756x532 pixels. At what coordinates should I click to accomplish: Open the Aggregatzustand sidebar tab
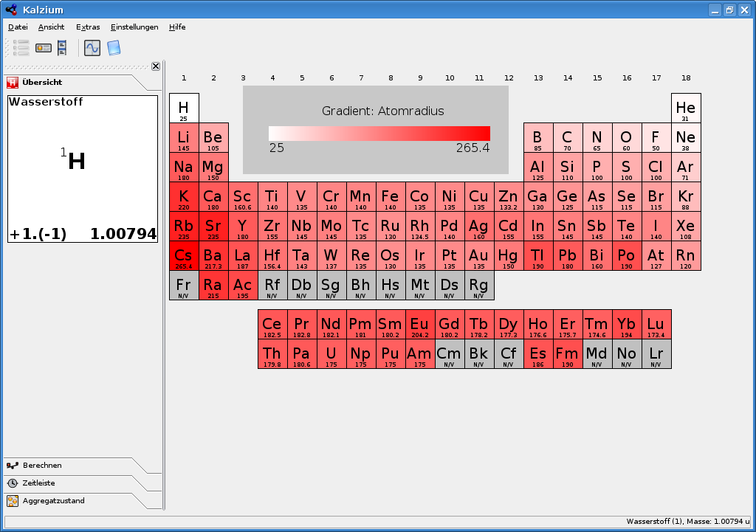pyautogui.click(x=77, y=501)
